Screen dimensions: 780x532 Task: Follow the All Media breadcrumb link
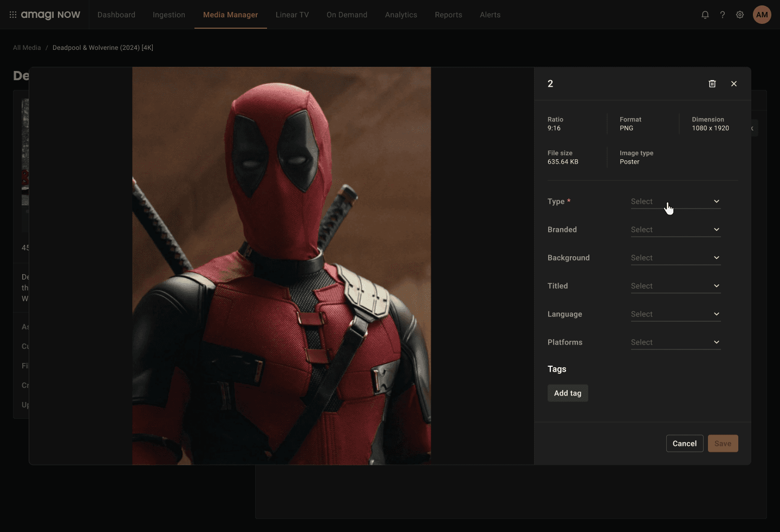click(x=27, y=48)
